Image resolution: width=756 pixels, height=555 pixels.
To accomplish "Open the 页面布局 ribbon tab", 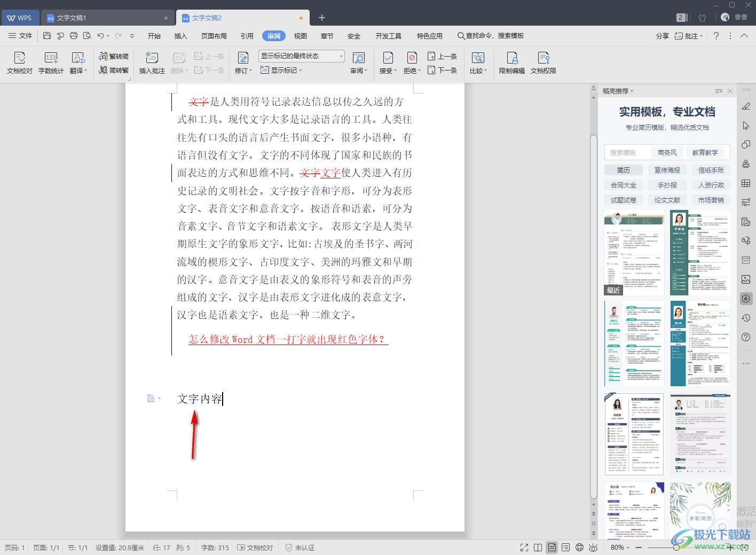I will [x=214, y=36].
